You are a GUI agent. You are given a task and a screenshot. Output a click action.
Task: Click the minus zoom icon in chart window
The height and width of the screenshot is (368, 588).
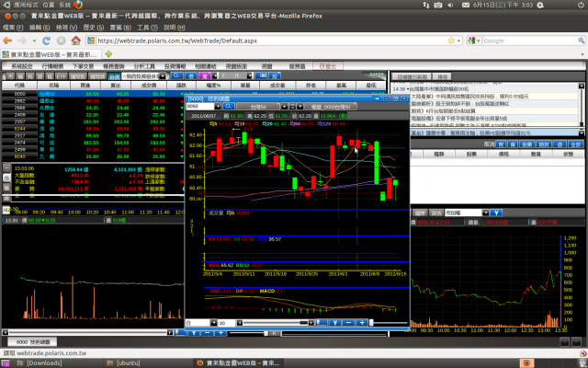pos(348,323)
